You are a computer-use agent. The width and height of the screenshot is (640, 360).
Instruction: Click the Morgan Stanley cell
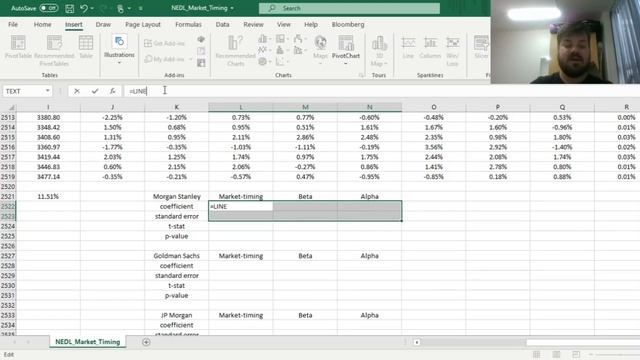coord(177,196)
